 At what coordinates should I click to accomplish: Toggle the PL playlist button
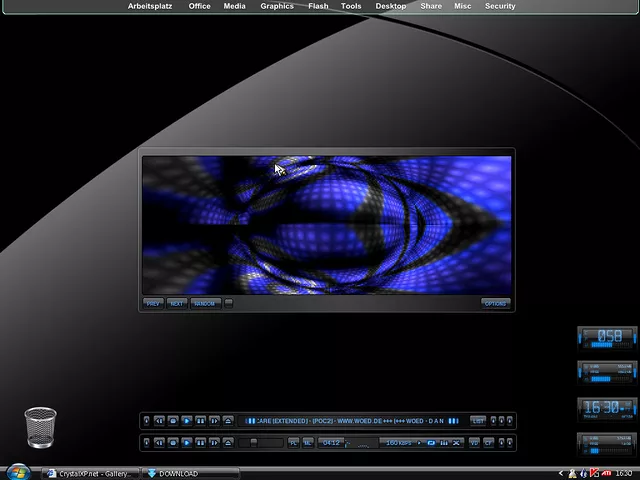click(294, 442)
